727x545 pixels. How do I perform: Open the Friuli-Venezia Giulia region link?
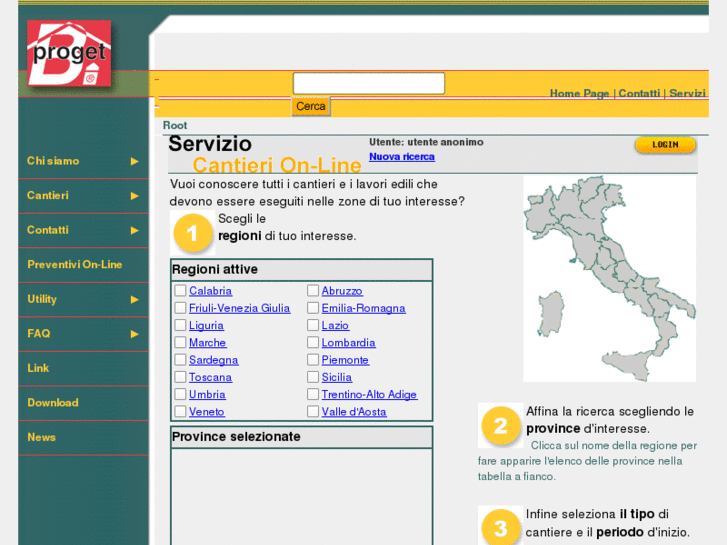(240, 308)
